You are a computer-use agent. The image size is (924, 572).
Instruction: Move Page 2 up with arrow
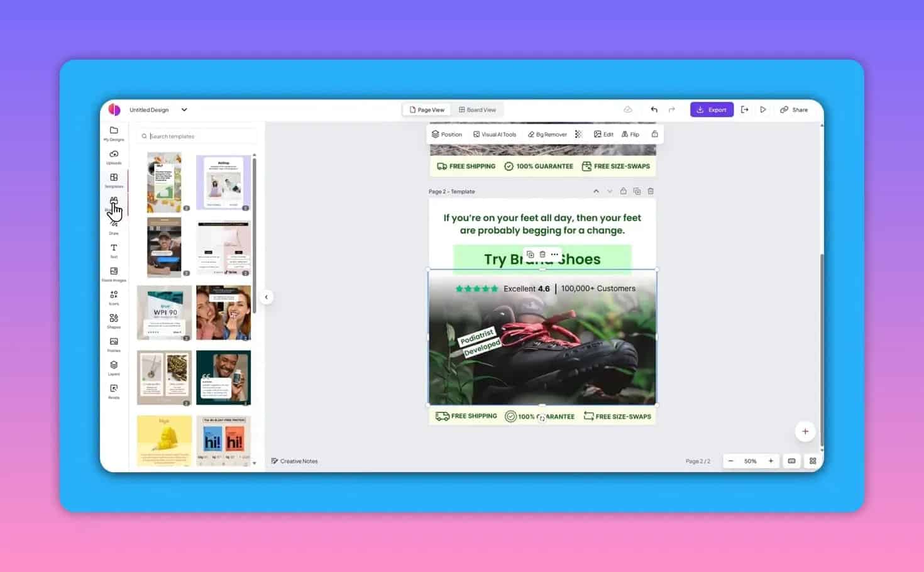coord(596,191)
